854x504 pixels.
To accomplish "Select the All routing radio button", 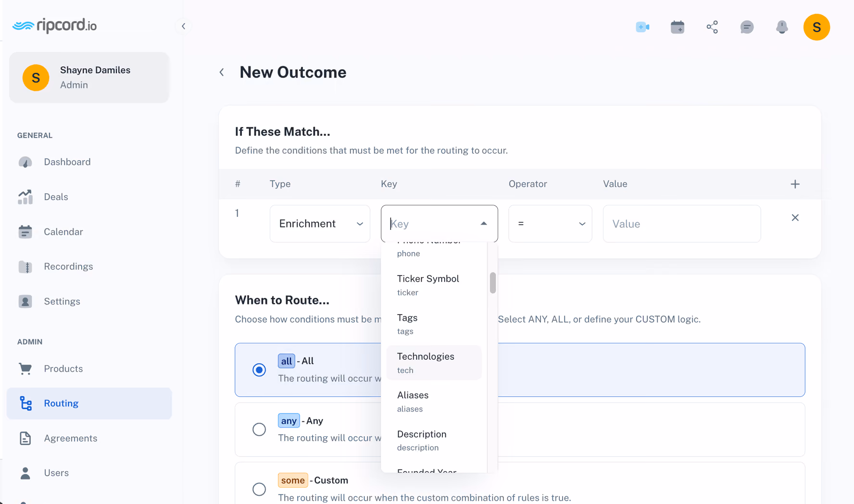I will (259, 370).
